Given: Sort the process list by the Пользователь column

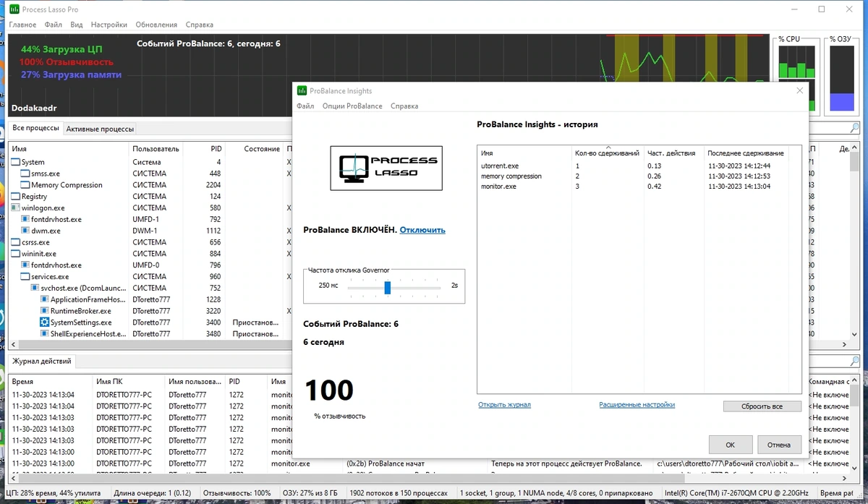Looking at the screenshot, I should (x=156, y=149).
